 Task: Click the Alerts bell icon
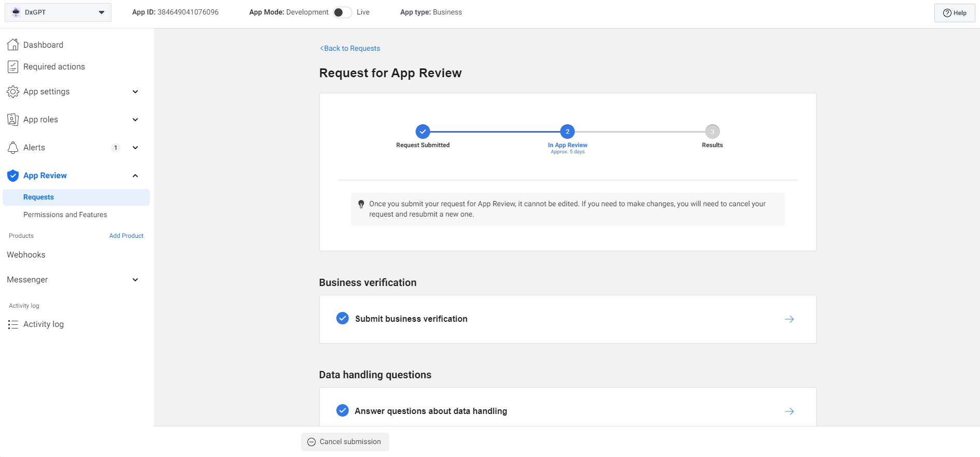13,148
